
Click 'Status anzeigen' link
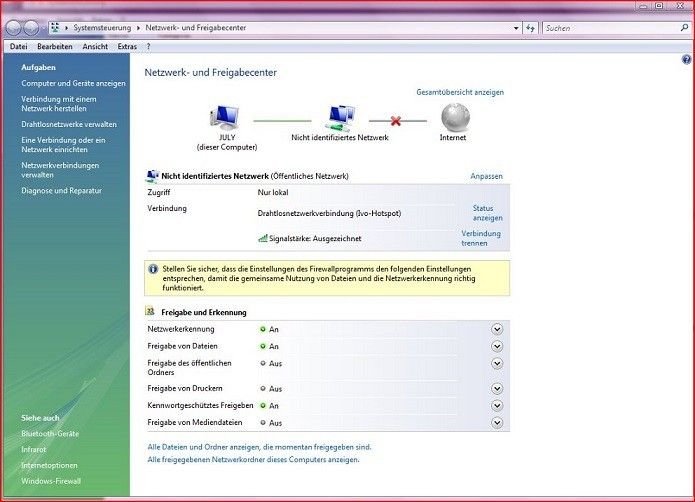(487, 213)
